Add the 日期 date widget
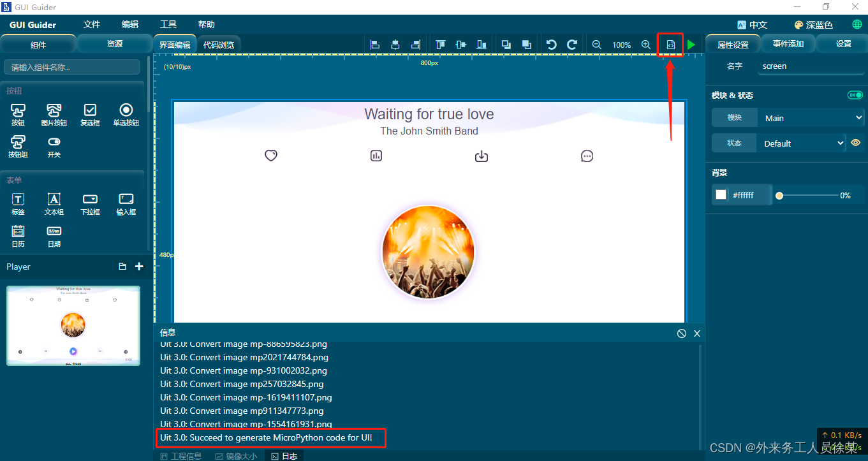The height and width of the screenshot is (461, 868). click(54, 236)
